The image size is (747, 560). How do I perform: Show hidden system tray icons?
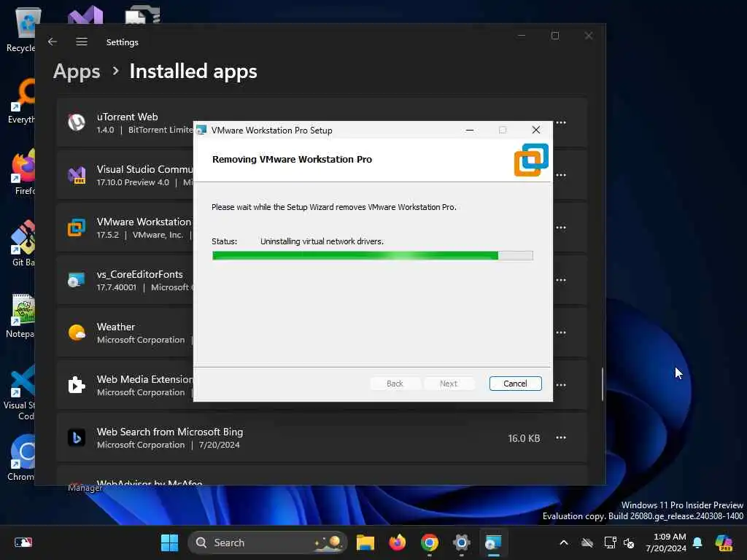pos(564,542)
